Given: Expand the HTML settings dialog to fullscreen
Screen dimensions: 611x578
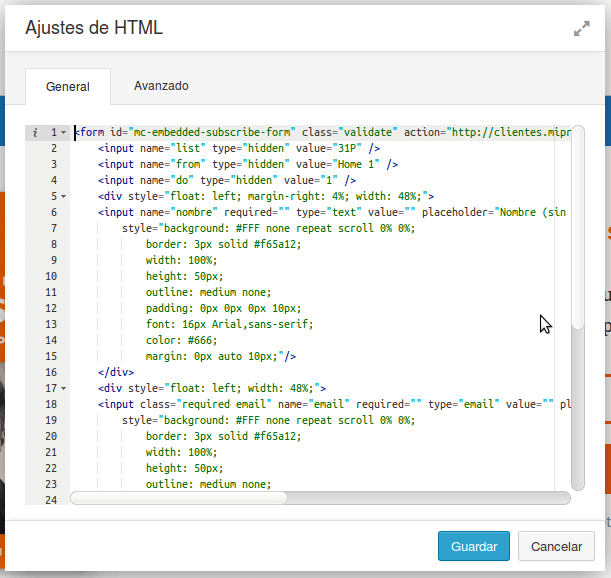Looking at the screenshot, I should (x=581, y=30).
